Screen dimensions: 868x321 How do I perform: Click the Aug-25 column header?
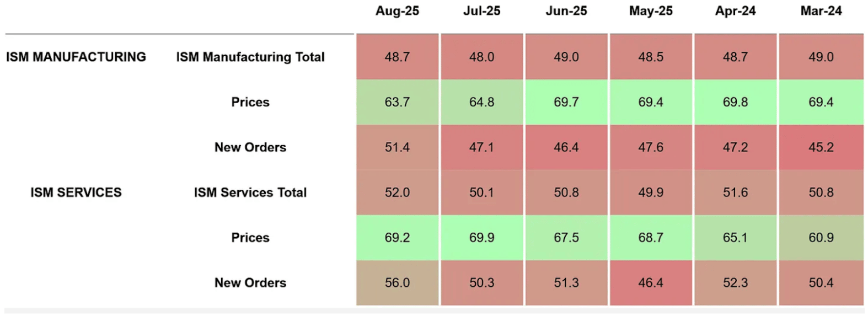(x=397, y=11)
